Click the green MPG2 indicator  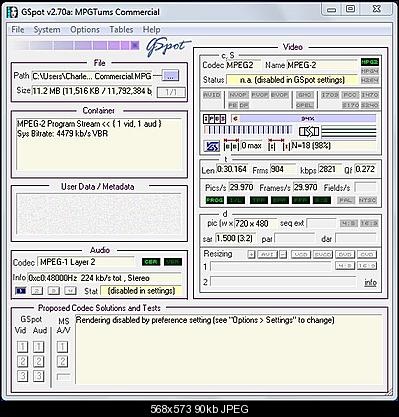(370, 62)
